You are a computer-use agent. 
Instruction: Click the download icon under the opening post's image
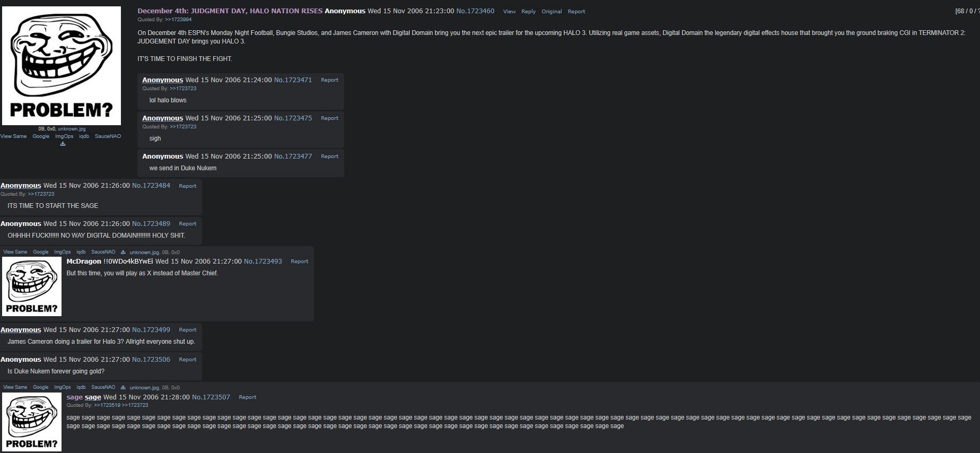(63, 144)
